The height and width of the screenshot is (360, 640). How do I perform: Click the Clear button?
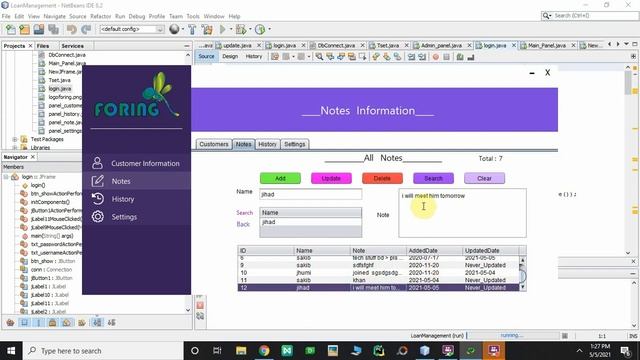tap(484, 178)
